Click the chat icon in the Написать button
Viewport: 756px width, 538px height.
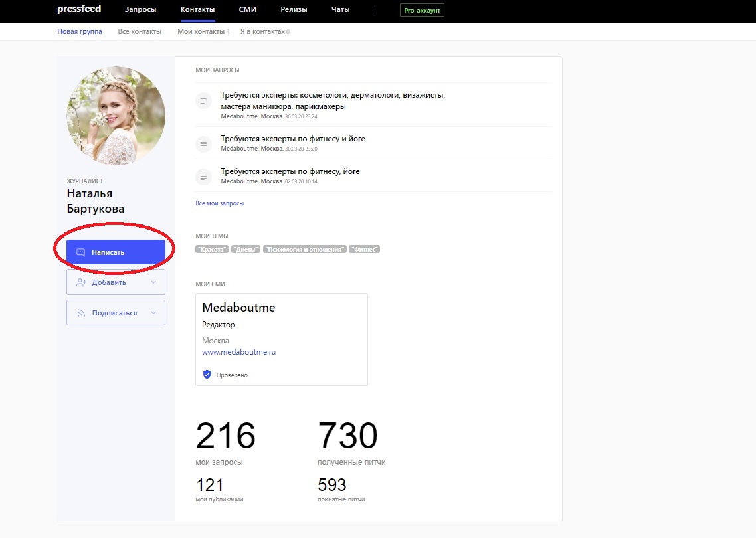(81, 252)
